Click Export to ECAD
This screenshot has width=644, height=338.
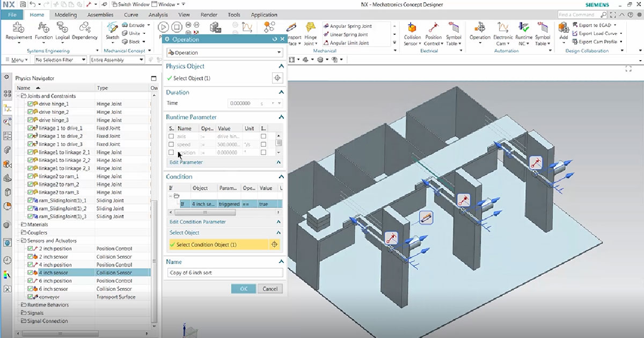pos(594,25)
